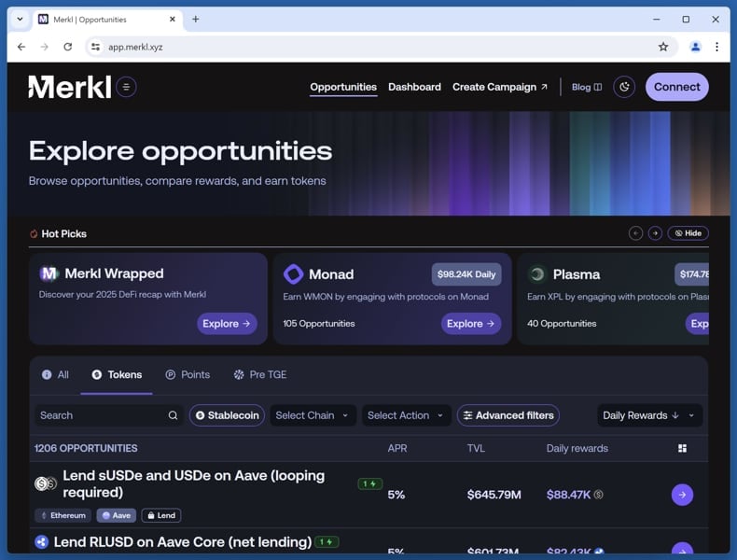Open the Lend RLUSD opportunity arrow
This screenshot has height=560, width=737.
coord(682,549)
